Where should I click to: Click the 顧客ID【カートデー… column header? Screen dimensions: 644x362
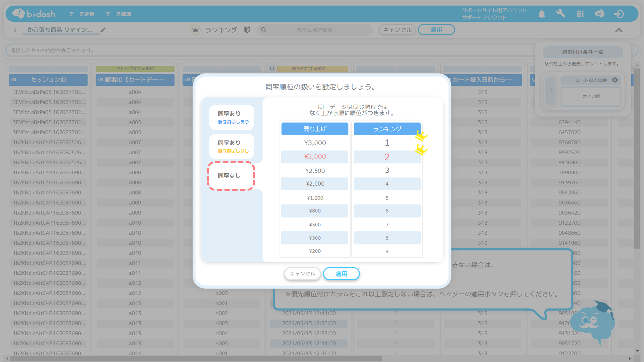tap(135, 79)
